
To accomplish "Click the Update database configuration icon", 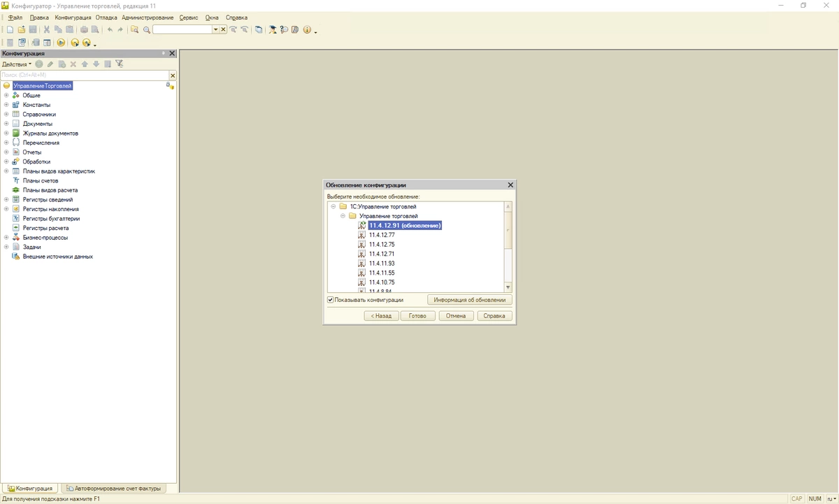I will [x=35, y=43].
